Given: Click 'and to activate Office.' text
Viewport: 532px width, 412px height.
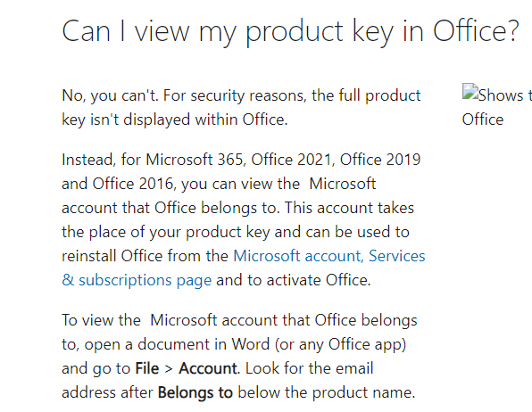Looking at the screenshot, I should [x=293, y=280].
